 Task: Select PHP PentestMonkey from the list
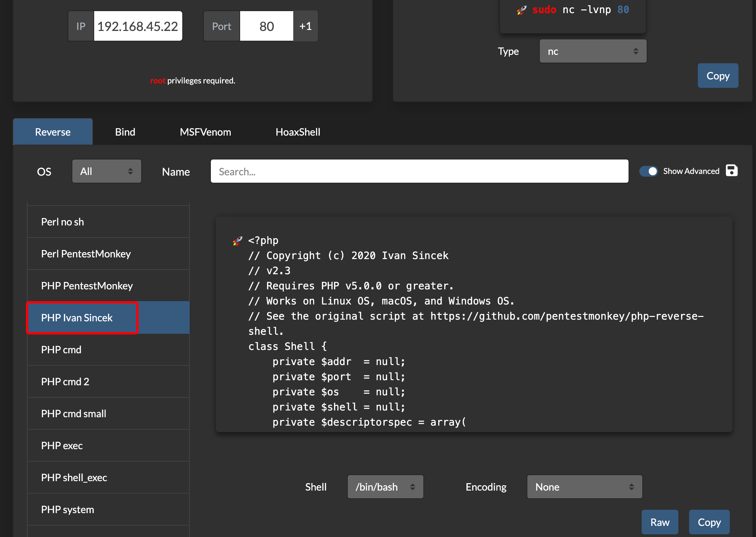[x=87, y=286]
